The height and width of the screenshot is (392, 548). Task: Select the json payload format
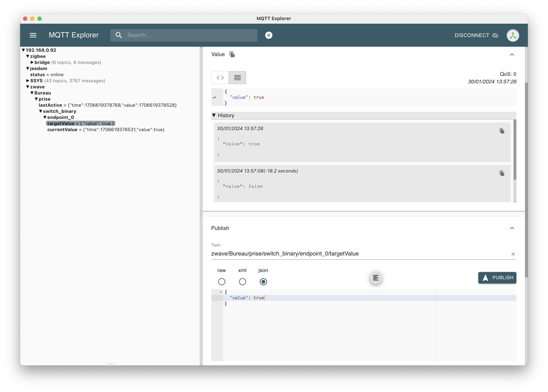[263, 282]
